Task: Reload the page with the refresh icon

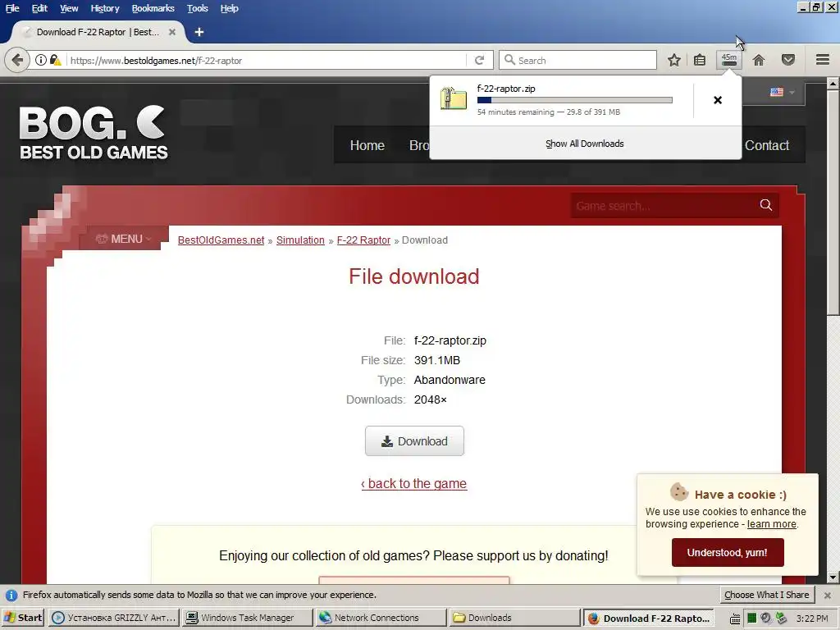Action: [x=479, y=60]
